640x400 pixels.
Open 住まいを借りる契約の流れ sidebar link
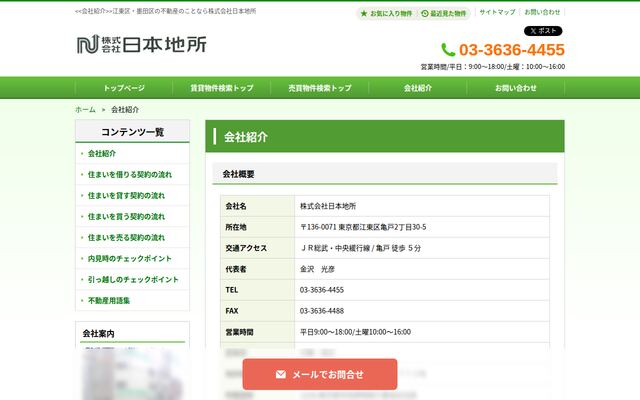130,175
